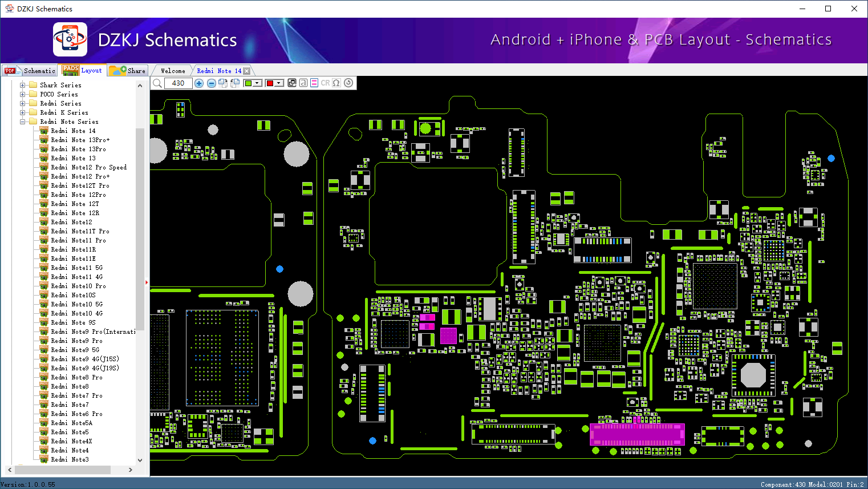Select the Redmi Series tree label
The height and width of the screenshot is (489, 868).
pyautogui.click(x=60, y=103)
